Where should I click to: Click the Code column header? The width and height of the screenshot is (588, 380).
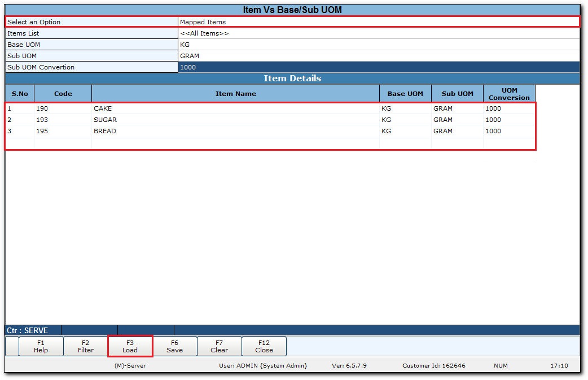tap(63, 94)
